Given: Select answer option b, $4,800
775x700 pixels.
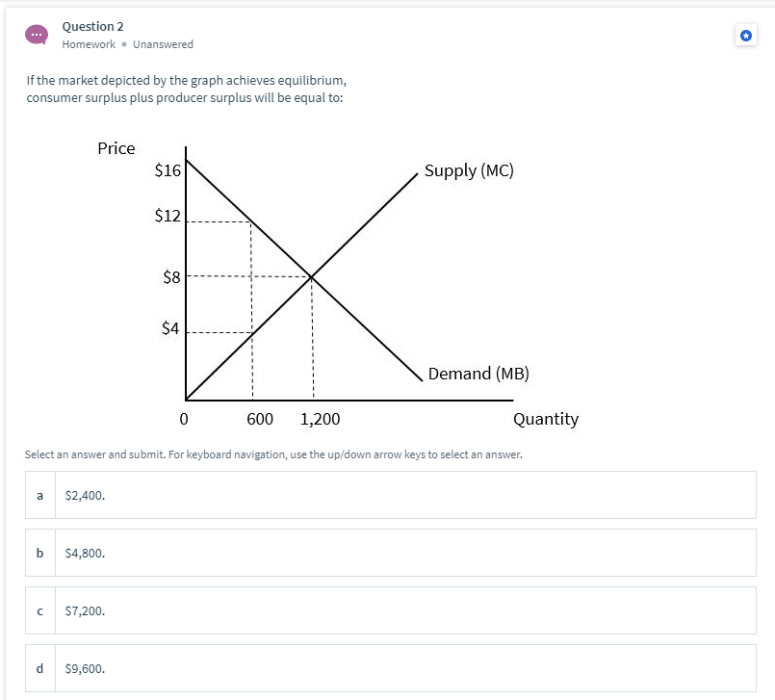Looking at the screenshot, I should click(x=385, y=552).
